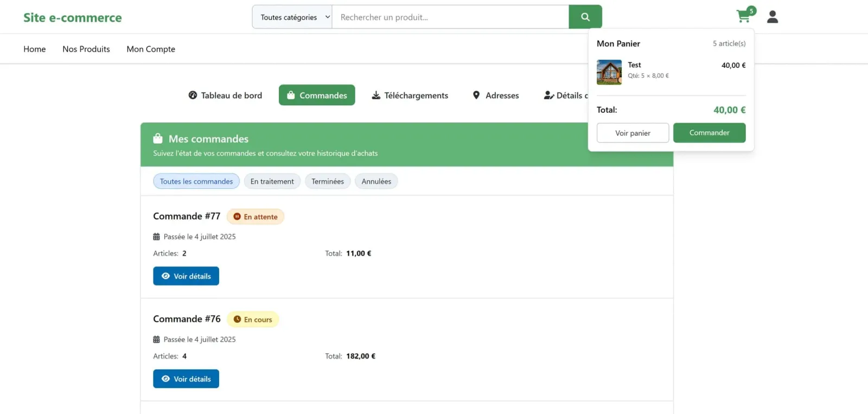Click the Test product thumbnail in cart
The height and width of the screenshot is (414, 868).
pos(609,72)
